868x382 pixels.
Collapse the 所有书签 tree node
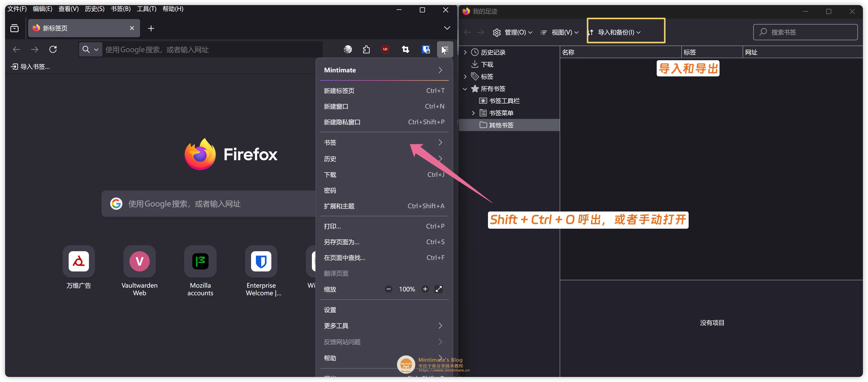pyautogui.click(x=465, y=89)
